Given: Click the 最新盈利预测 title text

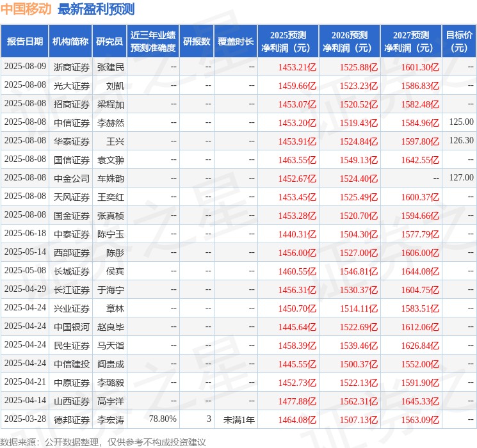Looking at the screenshot, I should coord(96,9).
